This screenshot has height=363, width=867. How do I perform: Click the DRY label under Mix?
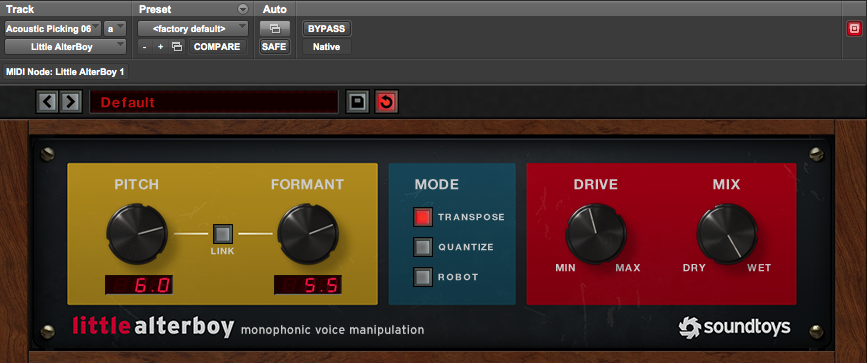(x=694, y=268)
